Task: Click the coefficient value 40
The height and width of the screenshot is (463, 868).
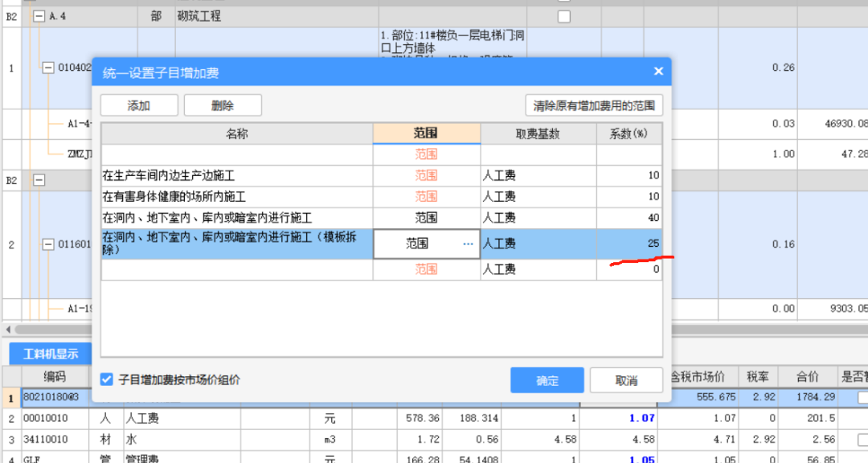Action: coord(653,218)
